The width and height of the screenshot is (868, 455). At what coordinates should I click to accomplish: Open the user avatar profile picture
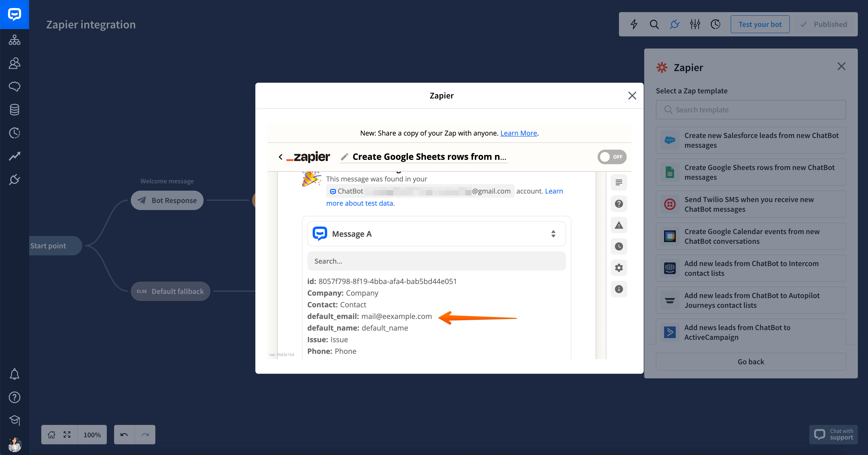(15, 445)
